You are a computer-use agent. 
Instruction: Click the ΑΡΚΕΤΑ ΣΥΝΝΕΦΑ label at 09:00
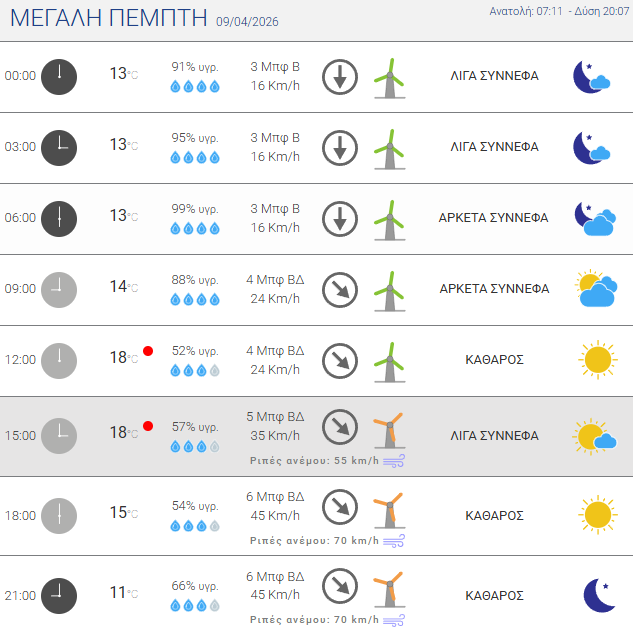click(x=494, y=289)
